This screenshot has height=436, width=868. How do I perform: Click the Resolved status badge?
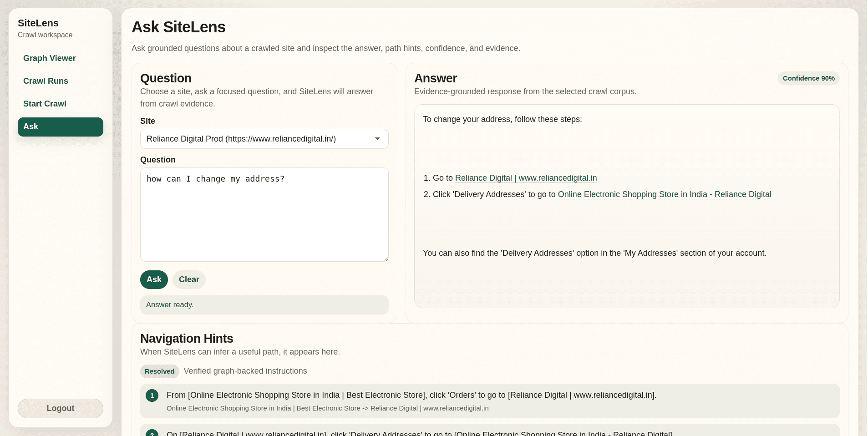click(159, 371)
